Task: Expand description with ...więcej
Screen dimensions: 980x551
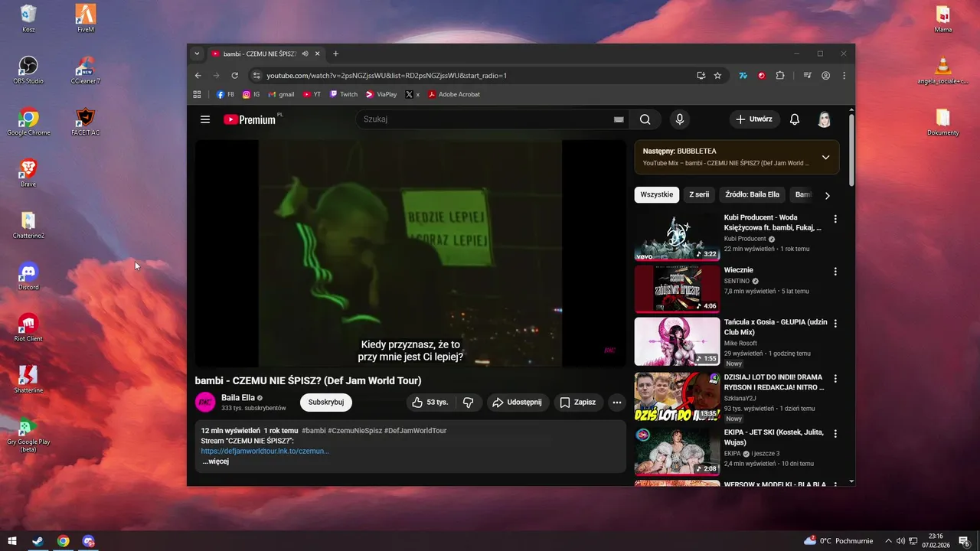Action: 215,461
